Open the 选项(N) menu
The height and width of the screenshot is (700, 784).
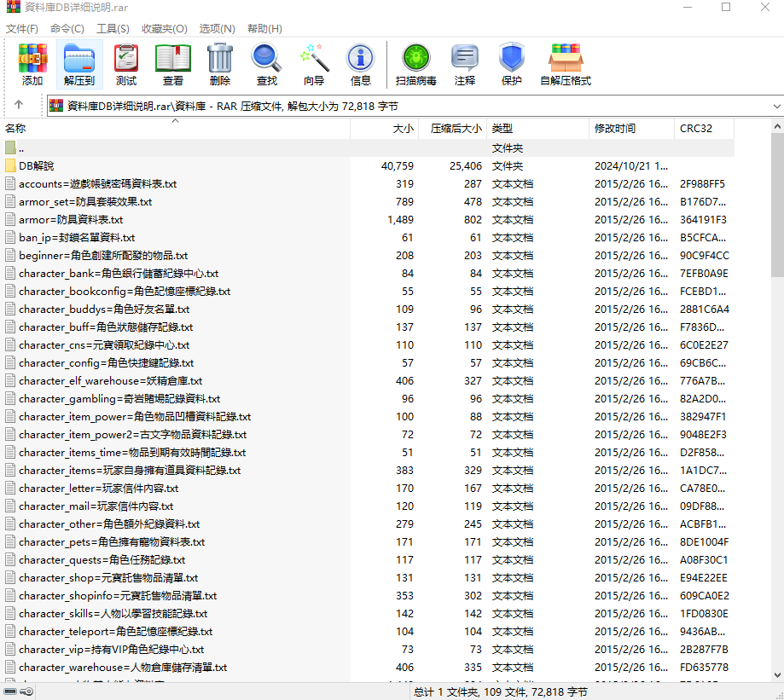click(217, 28)
